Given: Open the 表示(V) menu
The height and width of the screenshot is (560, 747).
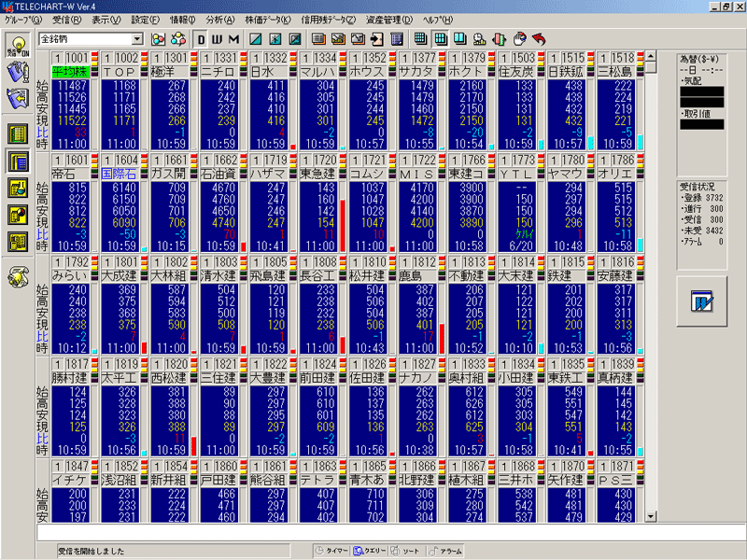Looking at the screenshot, I should (106, 20).
